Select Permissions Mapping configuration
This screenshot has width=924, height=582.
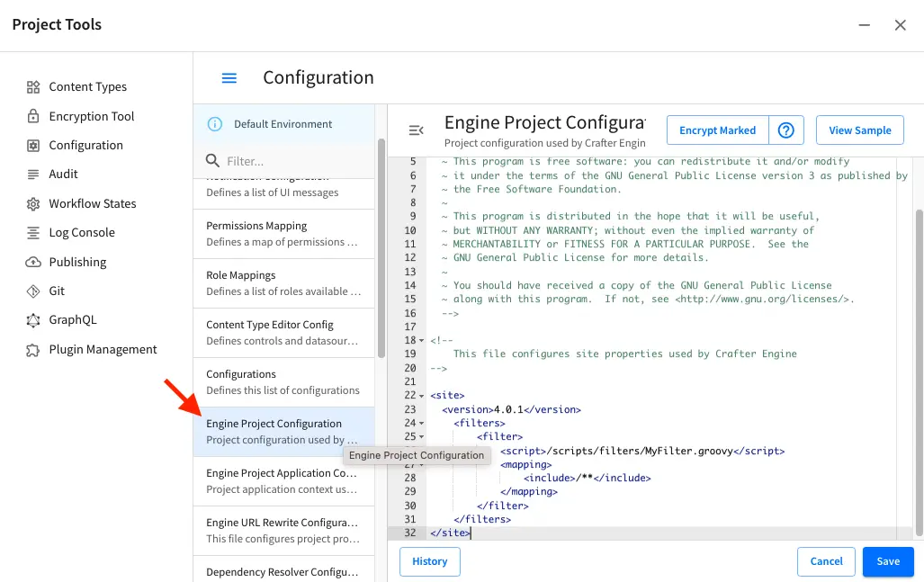[x=284, y=234]
